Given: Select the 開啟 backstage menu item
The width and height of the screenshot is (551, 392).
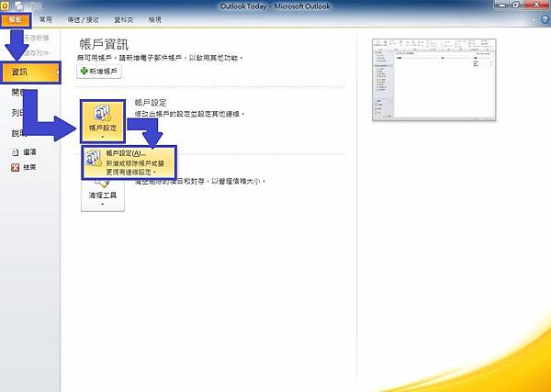Looking at the screenshot, I should 17,93.
